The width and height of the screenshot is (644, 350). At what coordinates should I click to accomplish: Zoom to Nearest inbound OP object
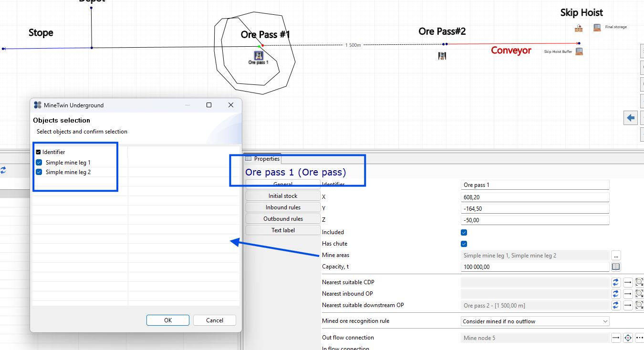639,294
